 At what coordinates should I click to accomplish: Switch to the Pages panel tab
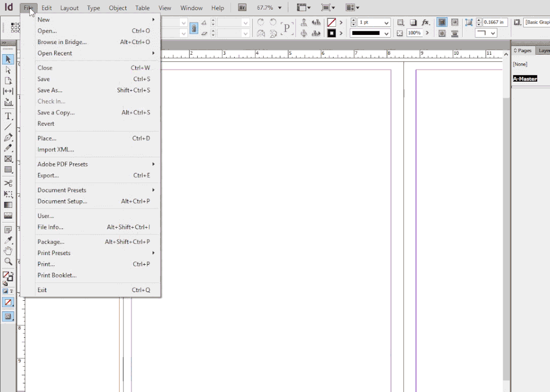click(523, 50)
